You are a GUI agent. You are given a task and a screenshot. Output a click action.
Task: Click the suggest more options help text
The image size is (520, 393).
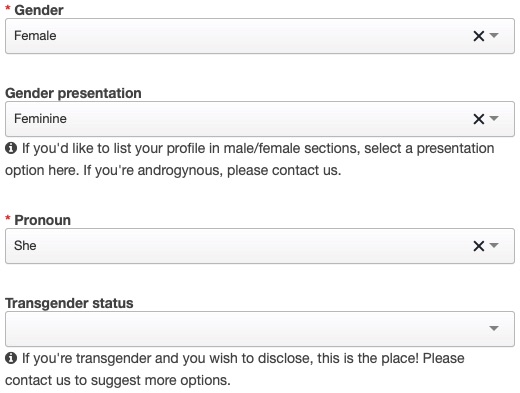point(117,380)
